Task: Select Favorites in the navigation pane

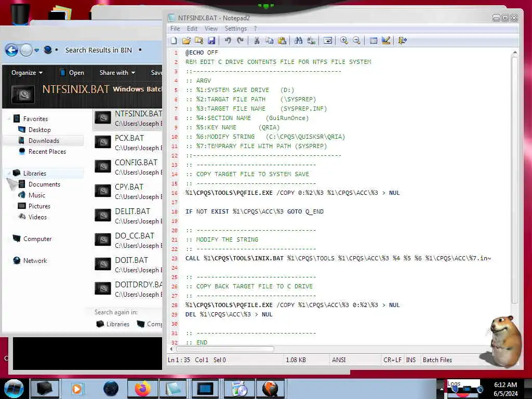Action: [x=35, y=119]
